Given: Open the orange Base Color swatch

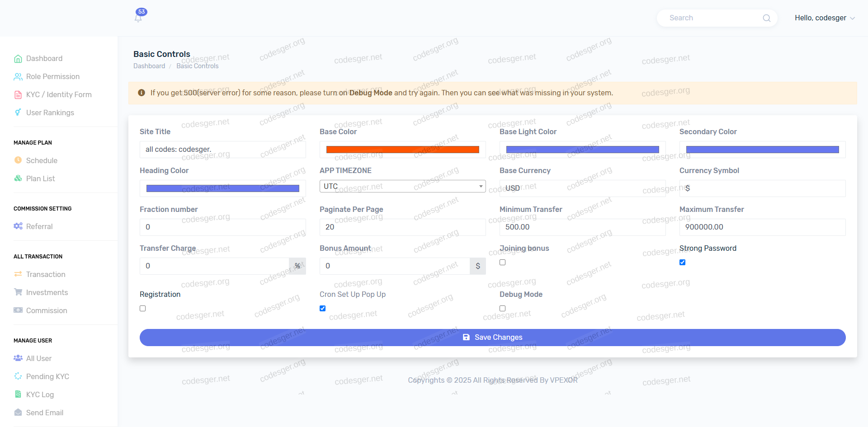Looking at the screenshot, I should click(x=402, y=150).
